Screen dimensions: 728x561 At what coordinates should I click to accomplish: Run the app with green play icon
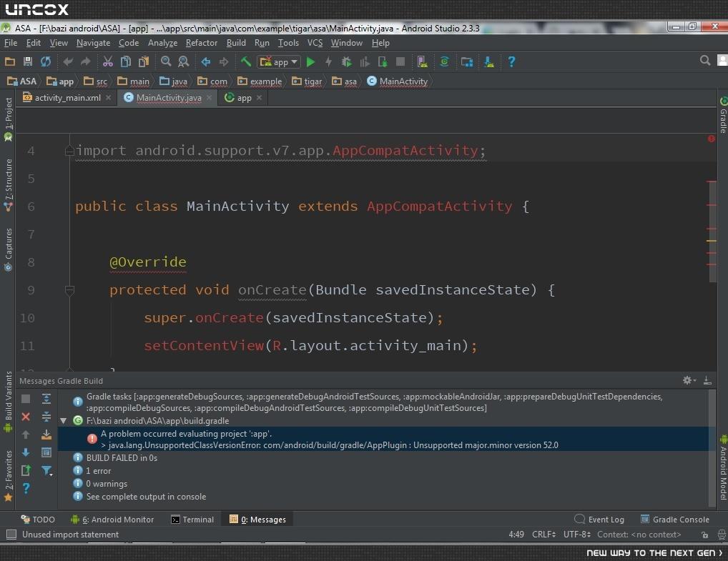coord(310,61)
